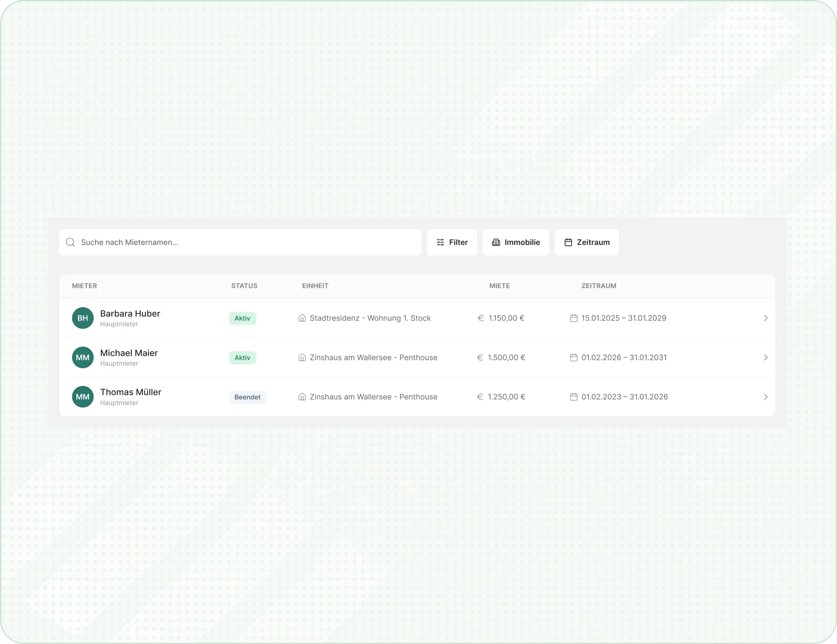Viewport: 837px width, 644px height.
Task: Open the Immobilie selector
Action: (x=516, y=242)
